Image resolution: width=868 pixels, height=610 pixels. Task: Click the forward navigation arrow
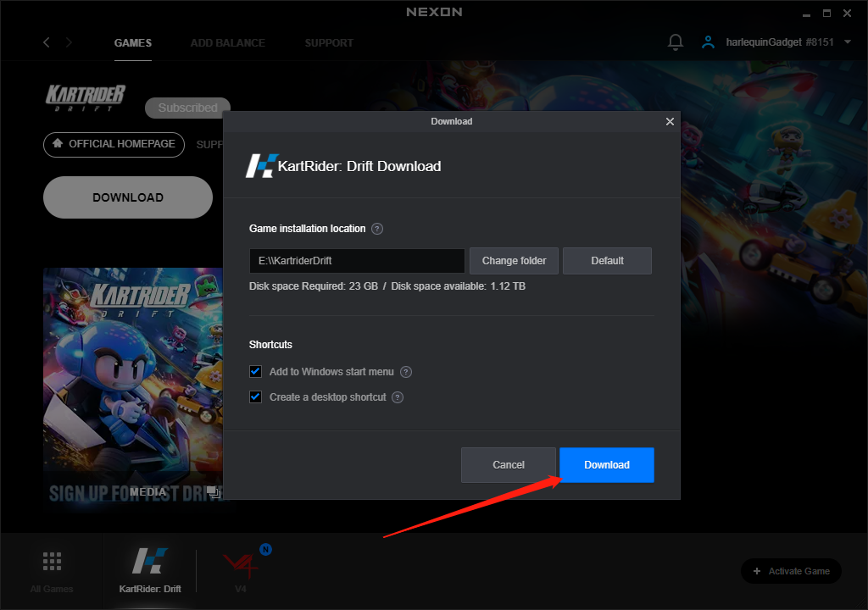point(69,42)
